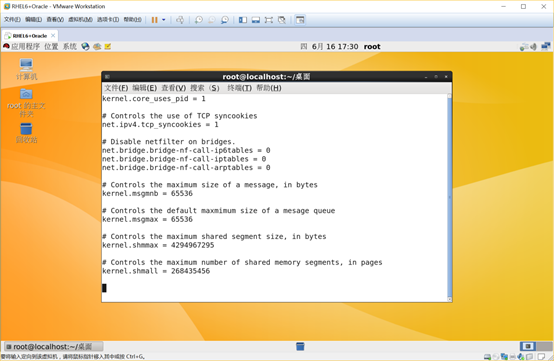The width and height of the screenshot is (554, 361).
Task: Switch to the second gray workspace
Action: (544, 346)
